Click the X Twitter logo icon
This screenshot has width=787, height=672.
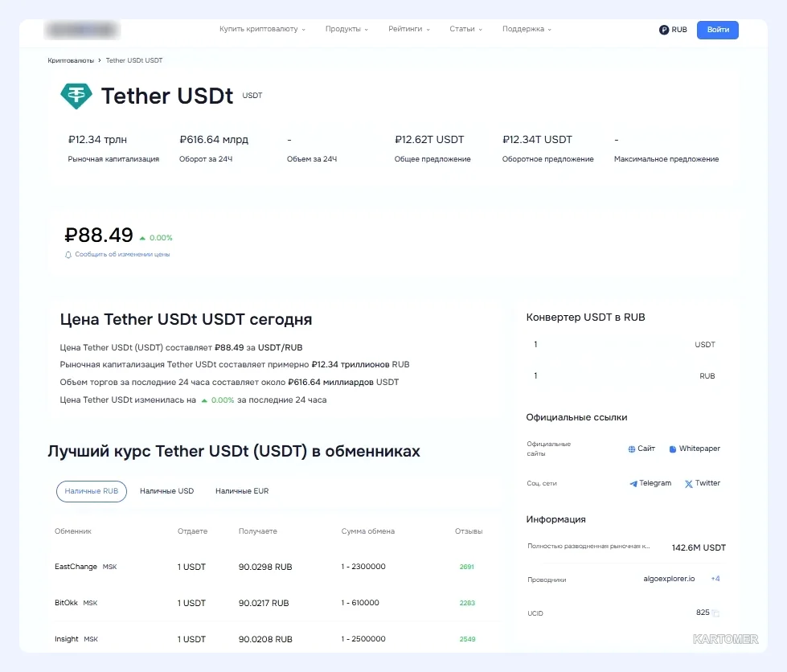[689, 484]
